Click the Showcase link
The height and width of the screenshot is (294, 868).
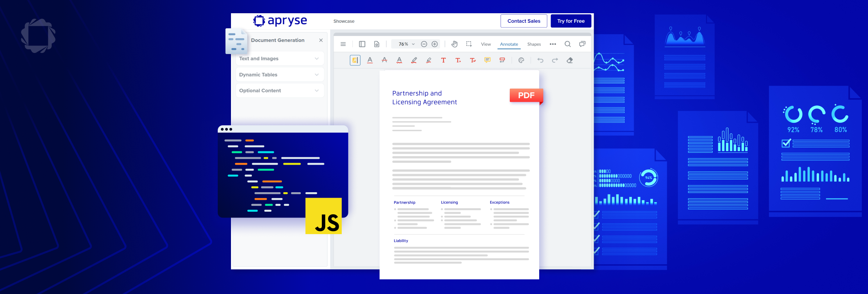tap(344, 21)
